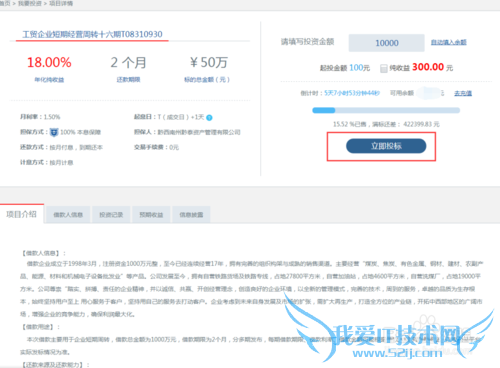
Task: Click the 去充值 recharge link
Action: [x=463, y=93]
